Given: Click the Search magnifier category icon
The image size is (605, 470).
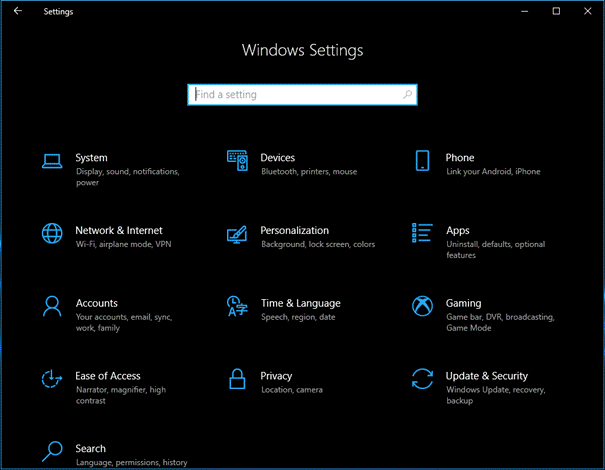Looking at the screenshot, I should [52, 452].
